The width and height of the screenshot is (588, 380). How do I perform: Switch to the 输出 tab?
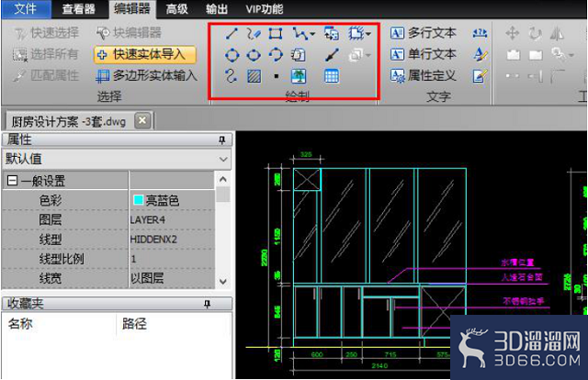pos(217,9)
